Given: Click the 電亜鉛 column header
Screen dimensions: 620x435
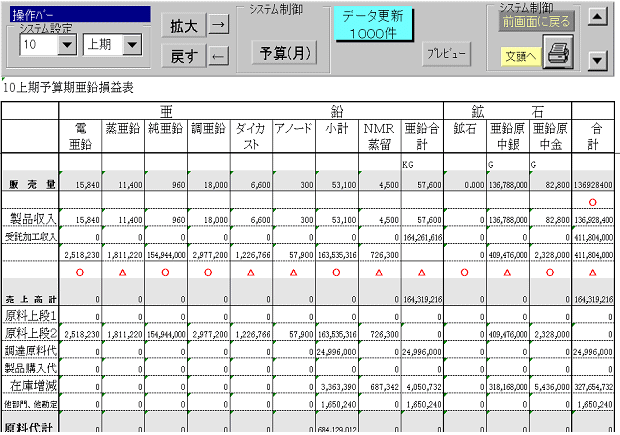Looking at the screenshot, I should click(x=80, y=136).
